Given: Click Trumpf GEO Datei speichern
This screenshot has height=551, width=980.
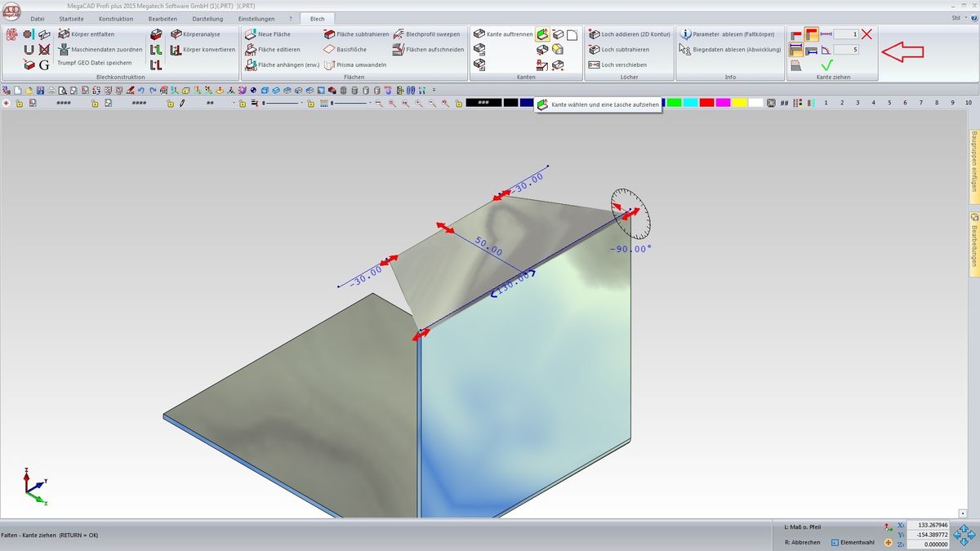Looking at the screenshot, I should tap(94, 63).
